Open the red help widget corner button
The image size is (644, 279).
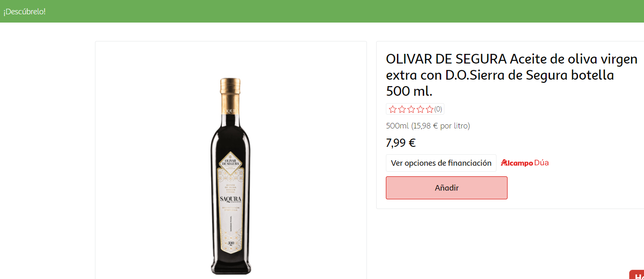click(x=637, y=274)
